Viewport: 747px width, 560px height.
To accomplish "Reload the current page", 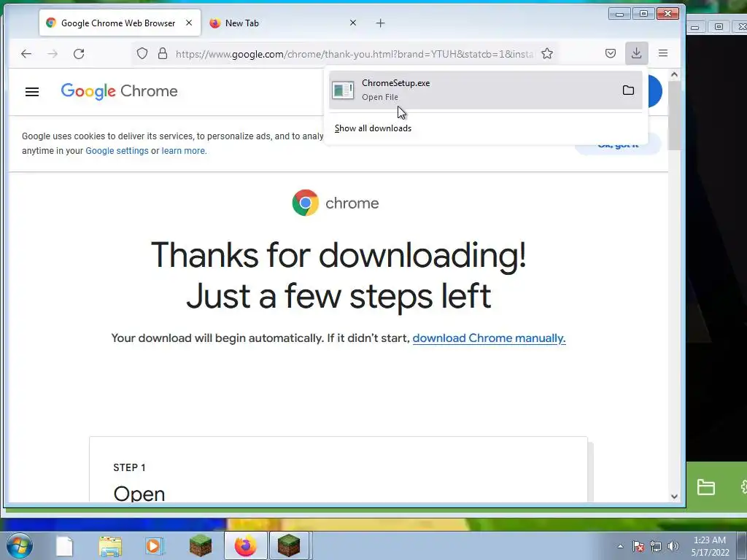I will coord(79,54).
